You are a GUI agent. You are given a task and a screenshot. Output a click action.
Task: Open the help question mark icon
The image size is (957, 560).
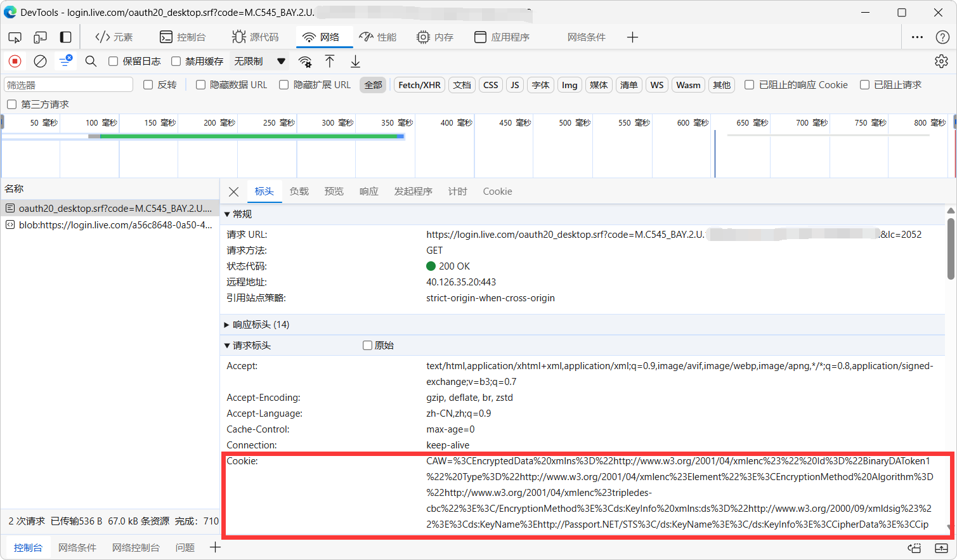pos(942,37)
